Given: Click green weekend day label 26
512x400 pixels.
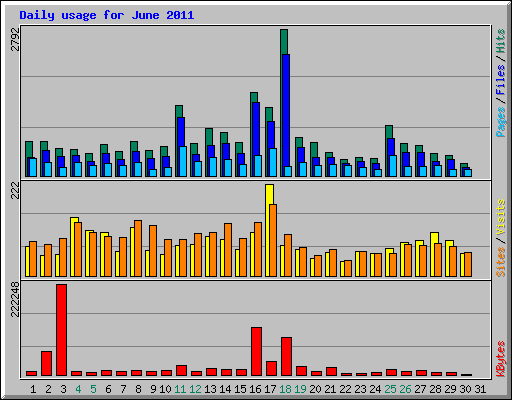Looking at the screenshot, I should tap(405, 389).
